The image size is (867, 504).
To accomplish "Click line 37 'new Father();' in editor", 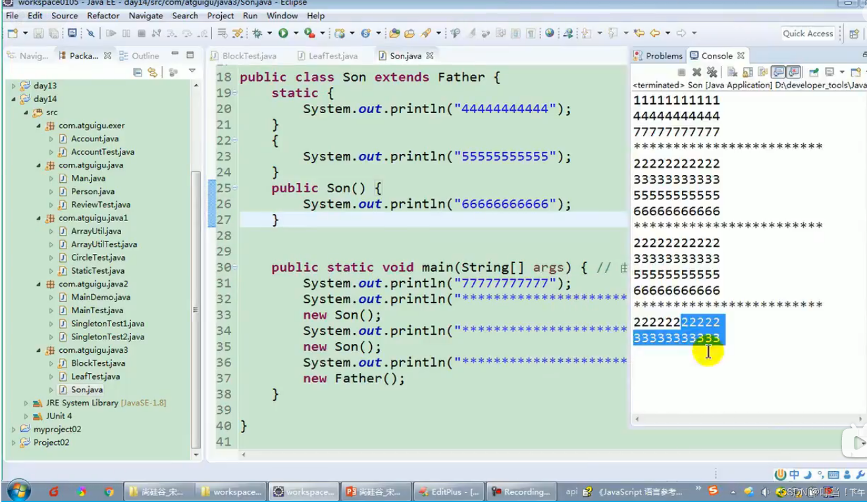I will pyautogui.click(x=354, y=378).
